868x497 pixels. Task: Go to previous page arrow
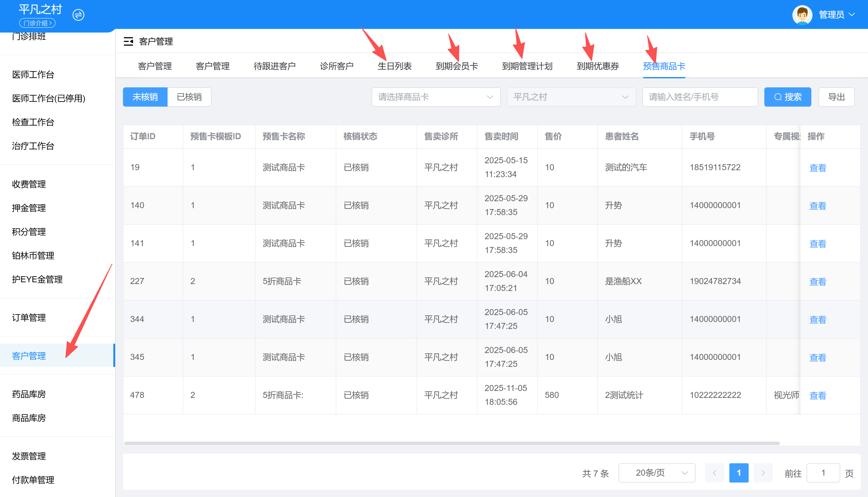coord(714,473)
